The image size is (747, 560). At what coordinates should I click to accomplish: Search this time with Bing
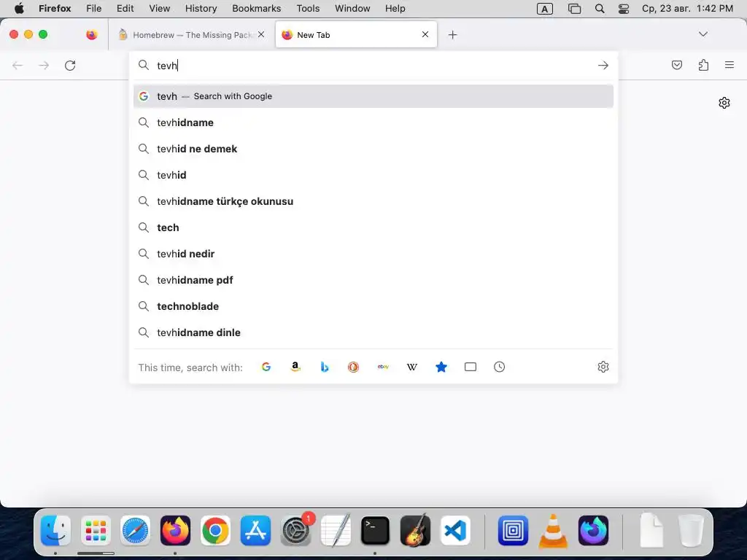(325, 367)
